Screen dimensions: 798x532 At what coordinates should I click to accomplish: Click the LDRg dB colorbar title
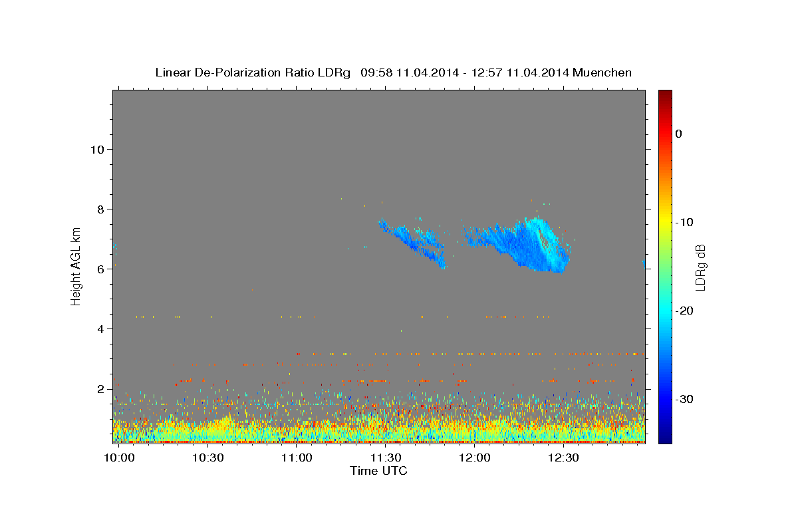tap(700, 267)
